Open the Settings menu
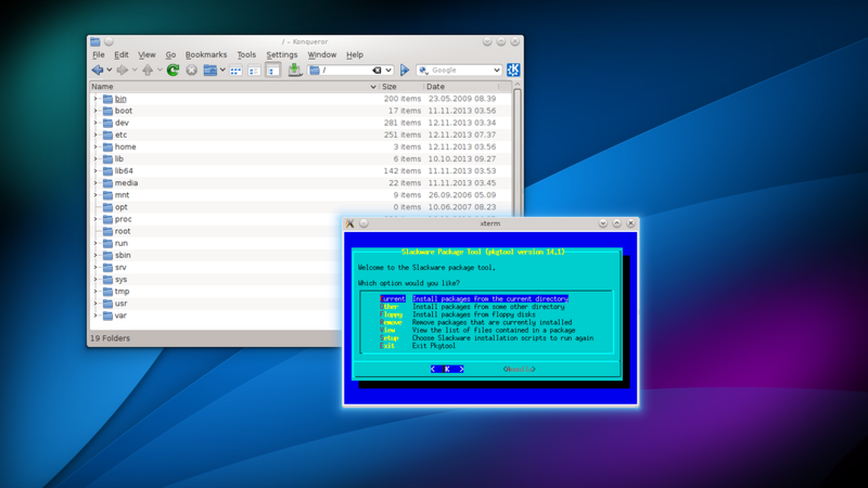Viewport: 868px width, 488px height. (x=281, y=55)
